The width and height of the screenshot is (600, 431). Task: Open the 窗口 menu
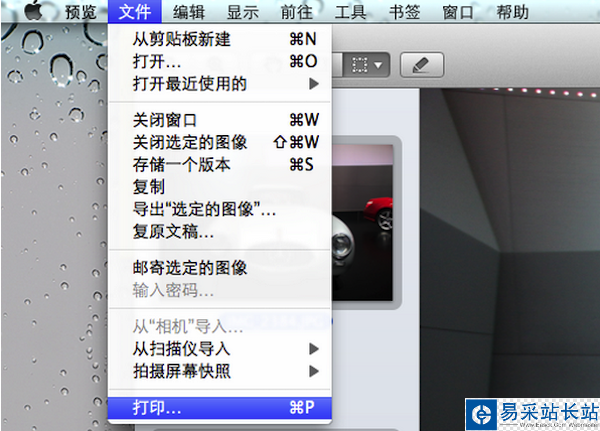pyautogui.click(x=458, y=12)
